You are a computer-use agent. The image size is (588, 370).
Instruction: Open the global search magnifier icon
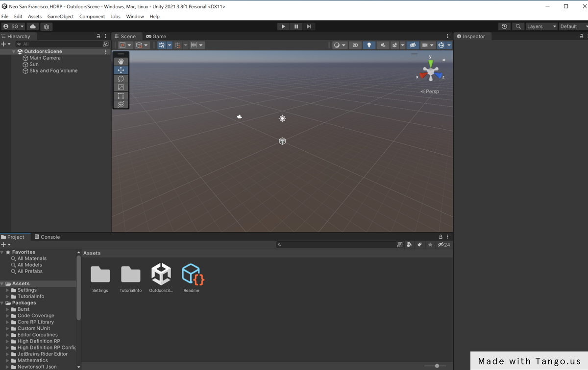click(x=518, y=26)
